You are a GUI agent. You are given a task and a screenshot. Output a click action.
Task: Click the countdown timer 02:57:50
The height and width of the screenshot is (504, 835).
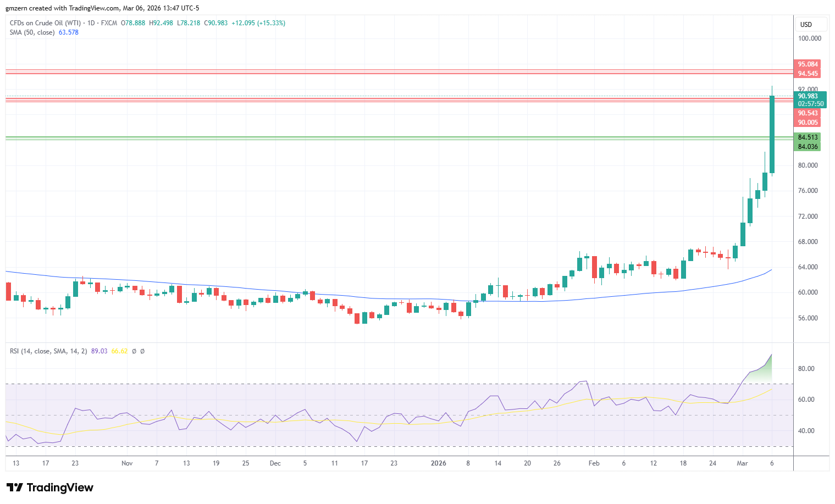coord(810,104)
